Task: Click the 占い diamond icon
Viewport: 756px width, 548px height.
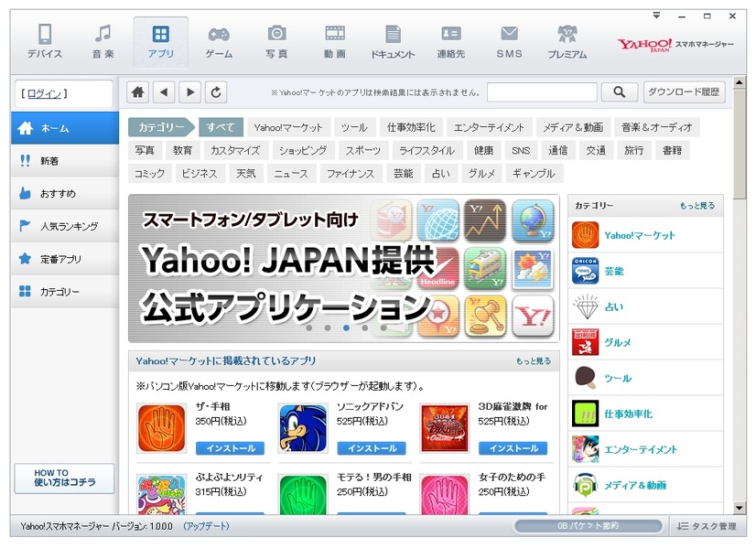Action: [x=586, y=306]
